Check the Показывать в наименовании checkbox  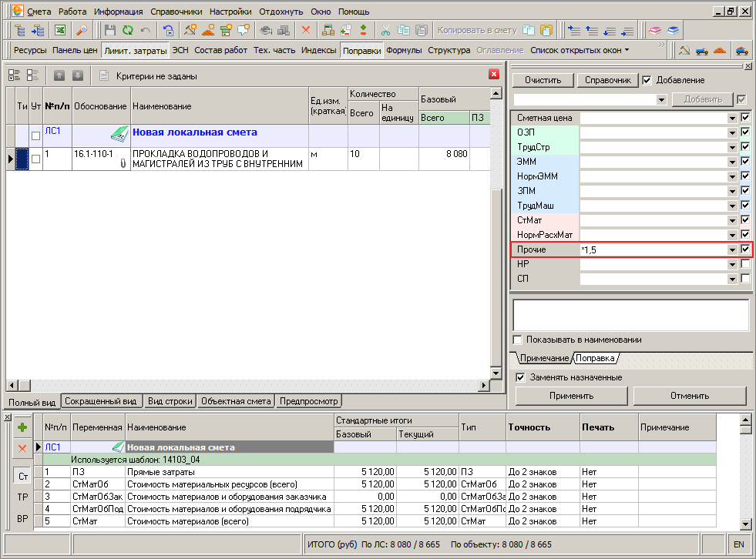point(518,340)
